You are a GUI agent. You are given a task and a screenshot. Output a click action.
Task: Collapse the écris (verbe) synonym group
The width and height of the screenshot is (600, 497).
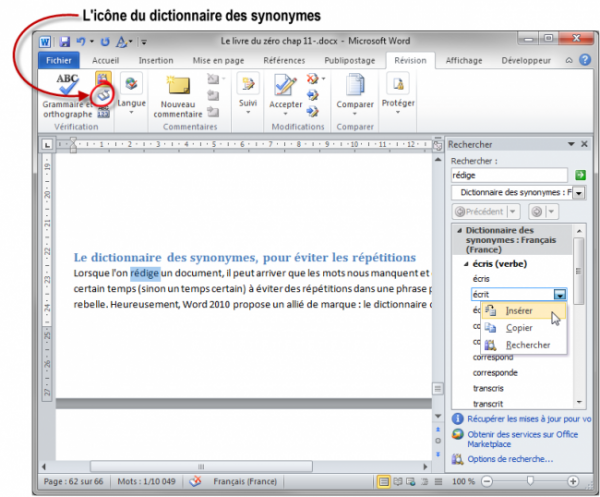tap(465, 263)
